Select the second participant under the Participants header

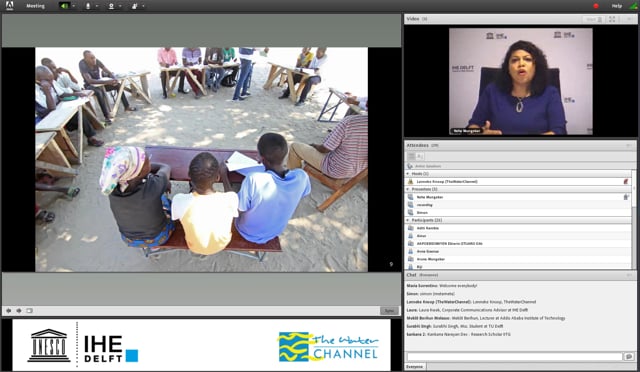pos(518,236)
